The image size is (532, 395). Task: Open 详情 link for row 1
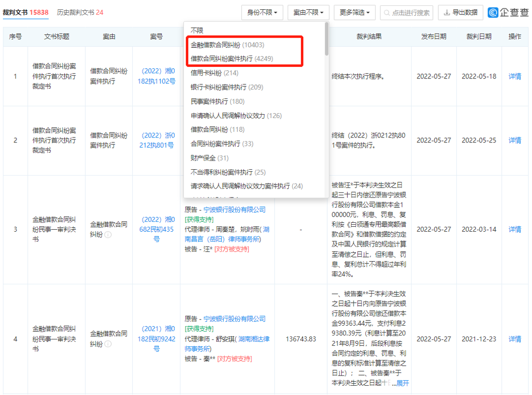(515, 77)
